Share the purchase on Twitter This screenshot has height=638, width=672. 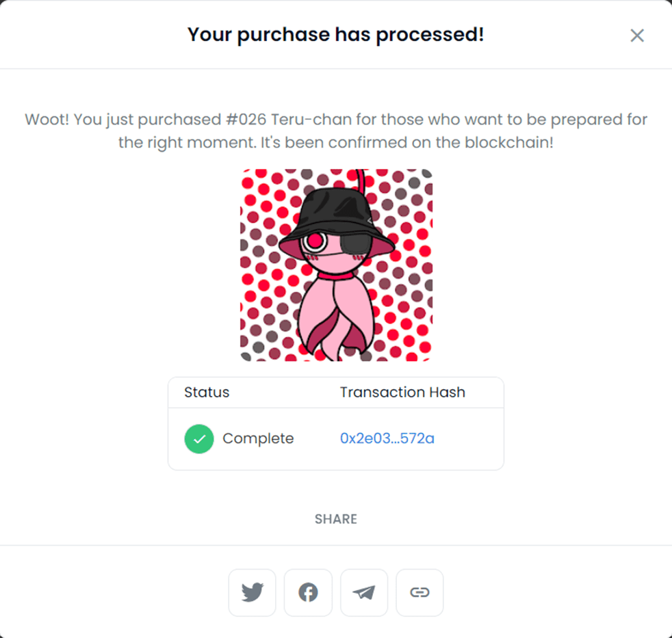click(252, 593)
